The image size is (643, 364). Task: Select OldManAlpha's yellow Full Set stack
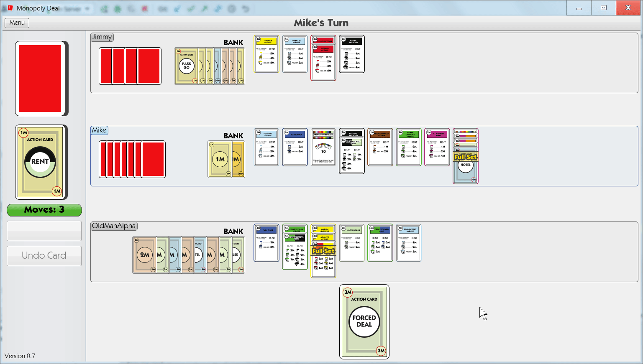323,251
